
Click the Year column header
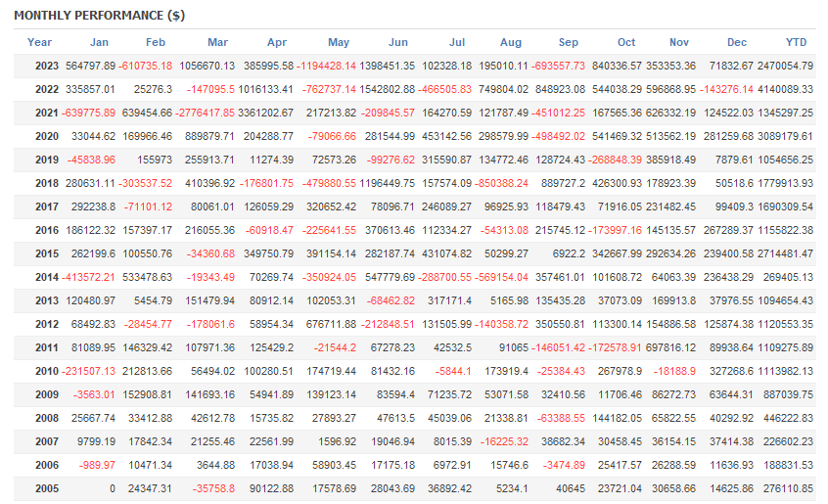(x=39, y=42)
